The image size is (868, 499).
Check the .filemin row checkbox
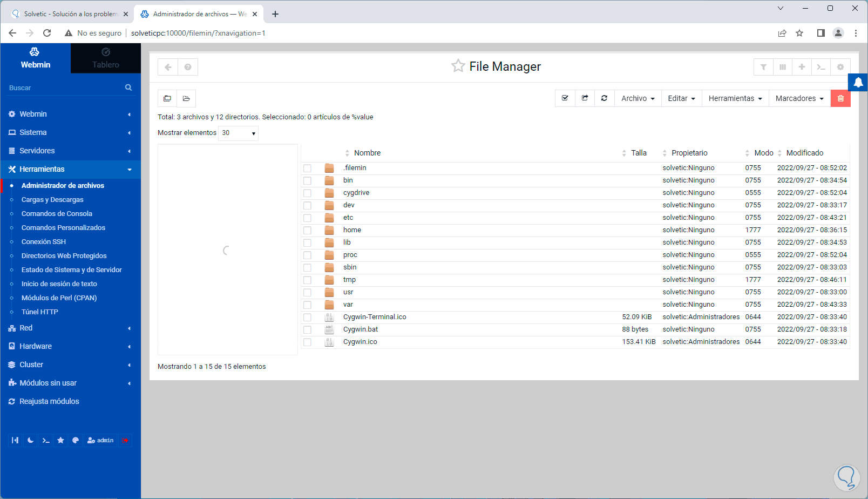[x=307, y=168]
